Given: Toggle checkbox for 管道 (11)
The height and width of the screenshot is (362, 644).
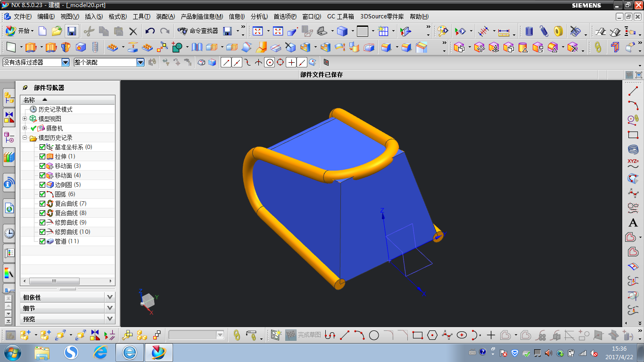Looking at the screenshot, I should (x=42, y=241).
